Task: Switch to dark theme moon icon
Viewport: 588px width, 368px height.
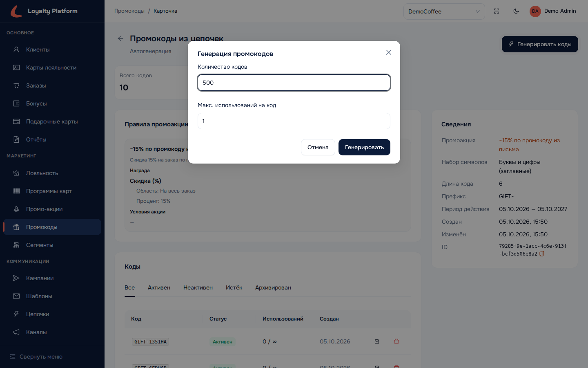Action: click(516, 11)
